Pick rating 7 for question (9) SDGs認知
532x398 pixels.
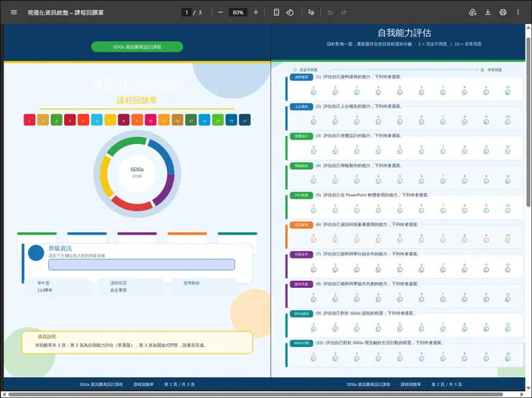[x=443, y=329]
